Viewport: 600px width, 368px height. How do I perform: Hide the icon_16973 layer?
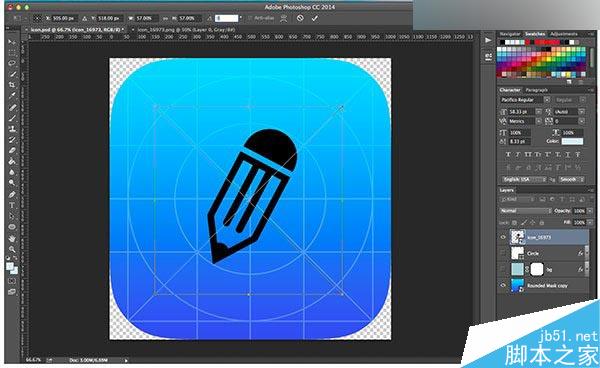[503, 237]
